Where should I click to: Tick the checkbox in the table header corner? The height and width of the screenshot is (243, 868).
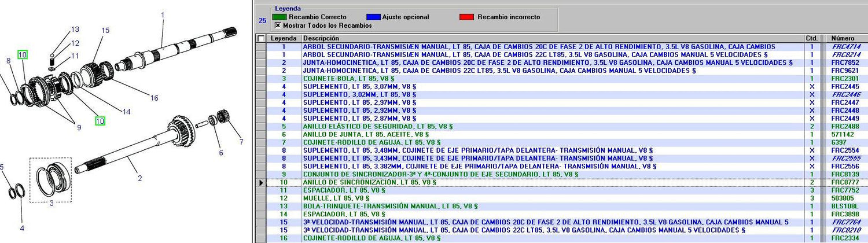click(x=261, y=38)
